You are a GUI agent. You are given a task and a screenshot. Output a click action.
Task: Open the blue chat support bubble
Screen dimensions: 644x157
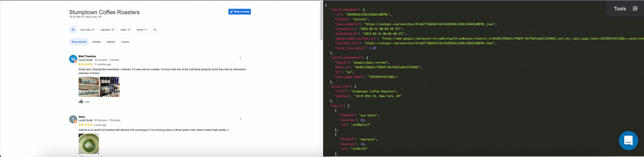[x=628, y=141]
